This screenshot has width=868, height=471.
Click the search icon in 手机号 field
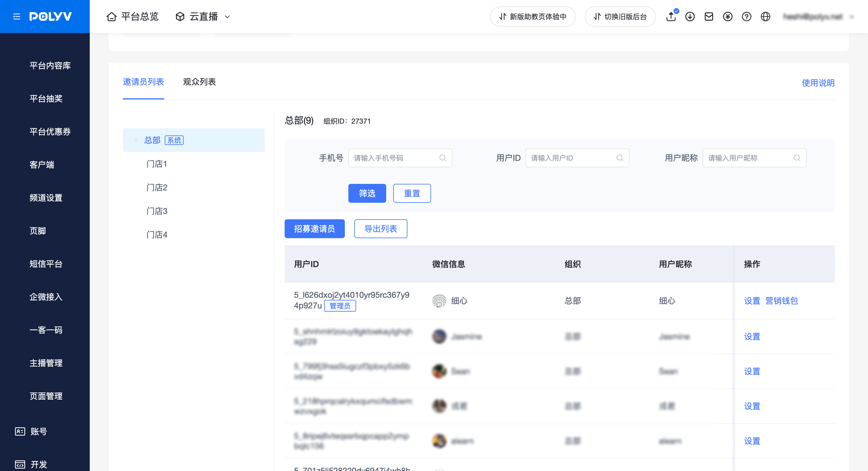point(443,158)
